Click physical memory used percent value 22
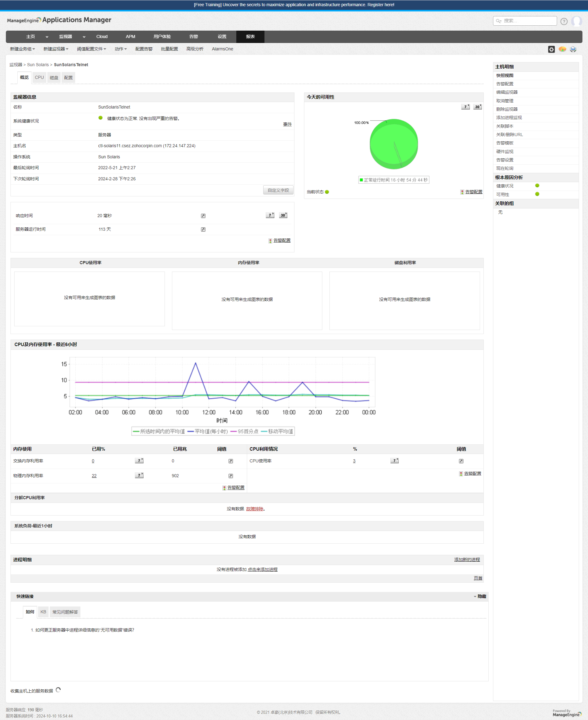The height and width of the screenshot is (720, 588). click(94, 476)
